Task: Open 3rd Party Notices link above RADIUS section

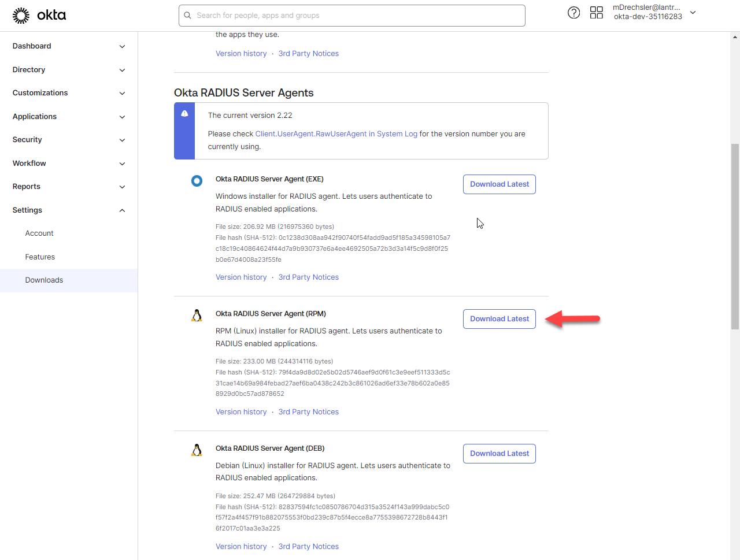Action: 309,54
